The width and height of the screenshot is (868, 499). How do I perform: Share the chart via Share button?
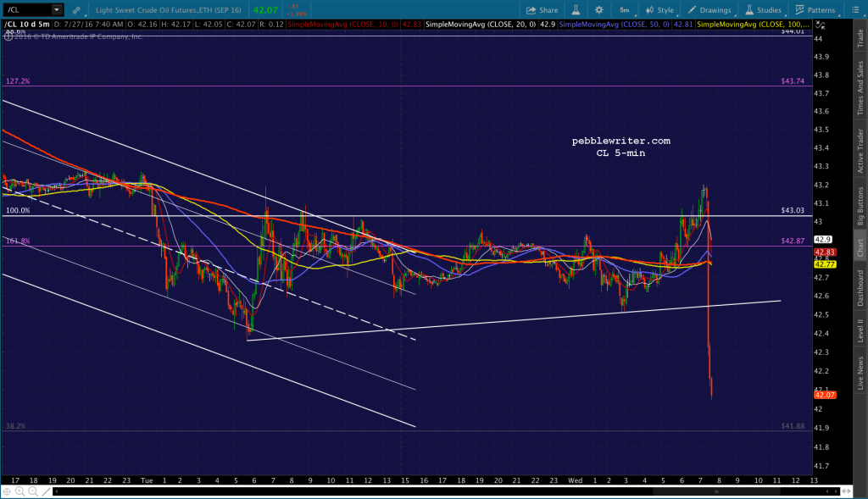click(542, 10)
